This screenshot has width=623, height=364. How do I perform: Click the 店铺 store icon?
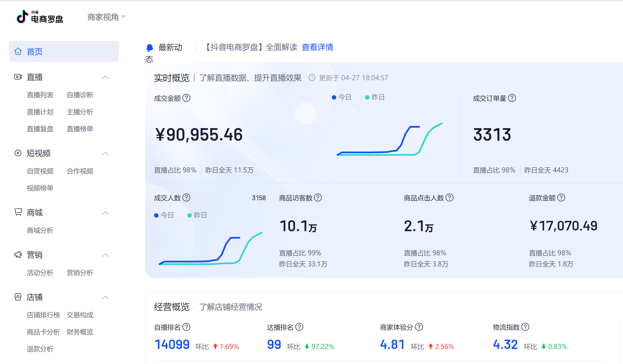pyautogui.click(x=18, y=297)
